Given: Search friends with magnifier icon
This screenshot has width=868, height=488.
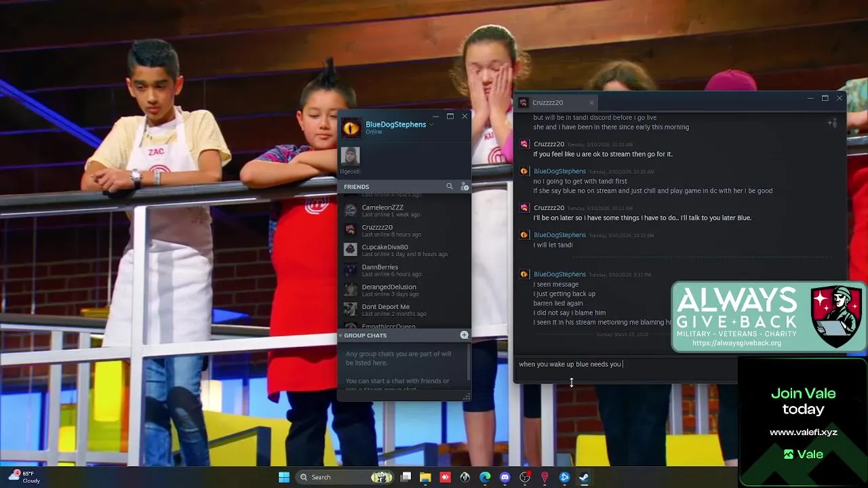Looking at the screenshot, I should click(449, 186).
